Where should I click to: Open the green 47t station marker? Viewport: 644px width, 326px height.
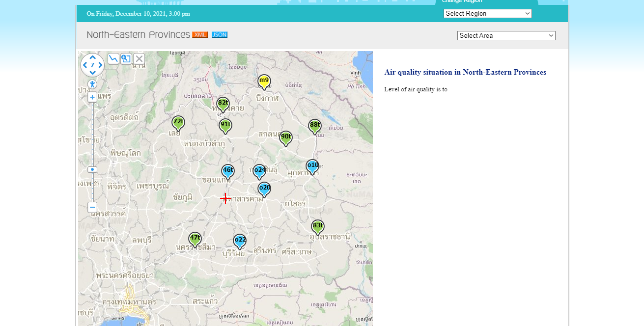195,240
